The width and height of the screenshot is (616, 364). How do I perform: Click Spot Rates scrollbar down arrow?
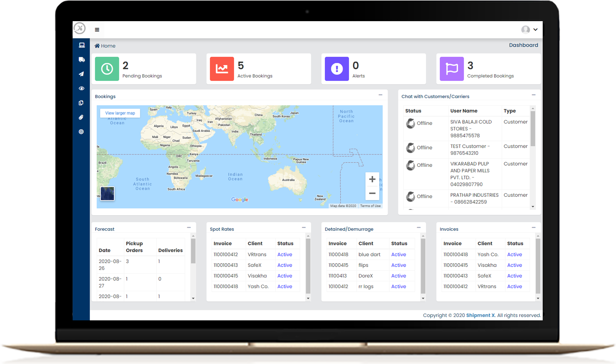pos(308,298)
